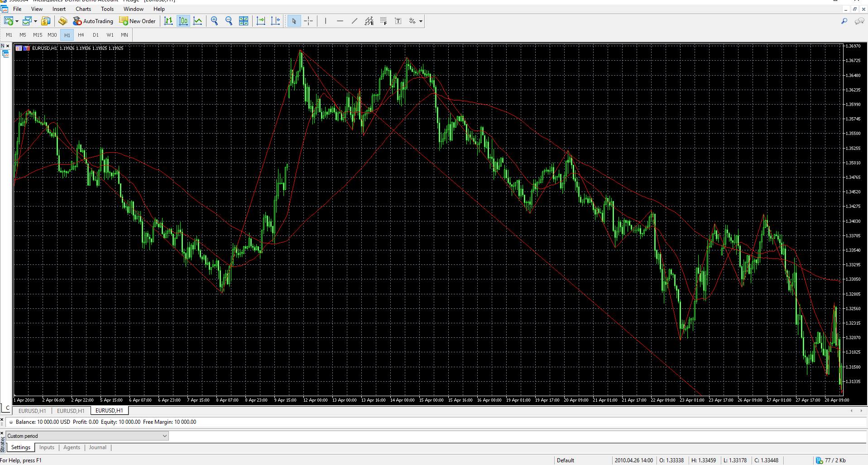The width and height of the screenshot is (868, 465).
Task: Open the Profiles toolbar icon
Action: point(27,21)
